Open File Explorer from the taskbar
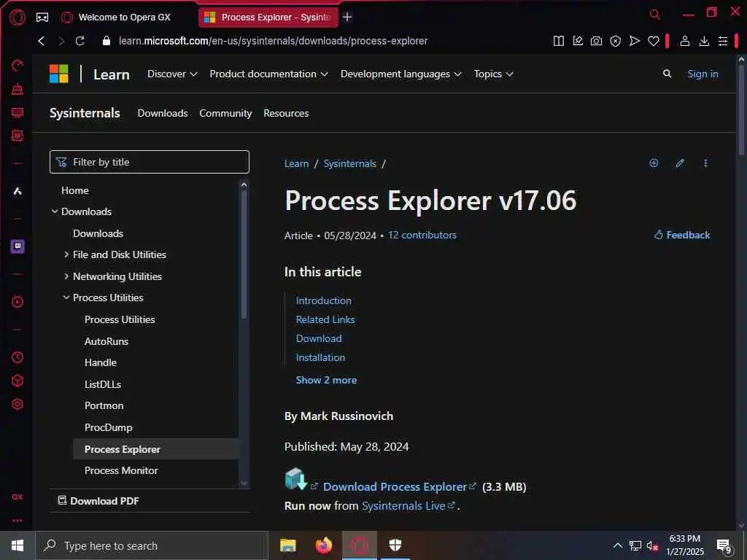747x560 pixels. (287, 545)
